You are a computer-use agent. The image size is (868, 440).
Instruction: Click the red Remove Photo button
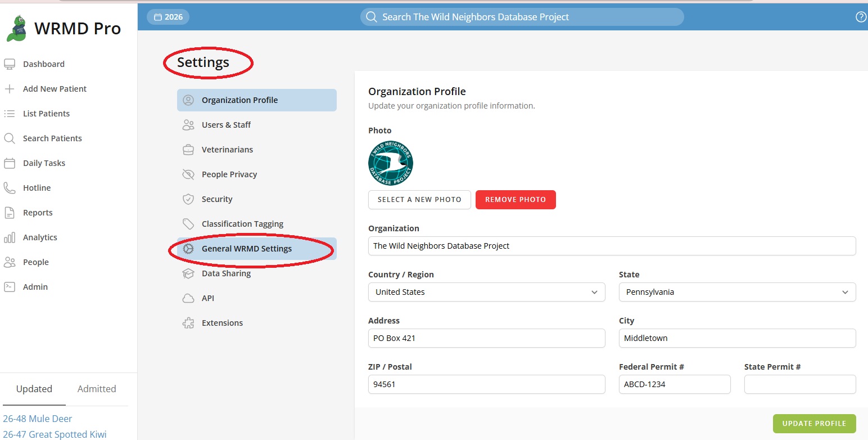click(x=516, y=200)
